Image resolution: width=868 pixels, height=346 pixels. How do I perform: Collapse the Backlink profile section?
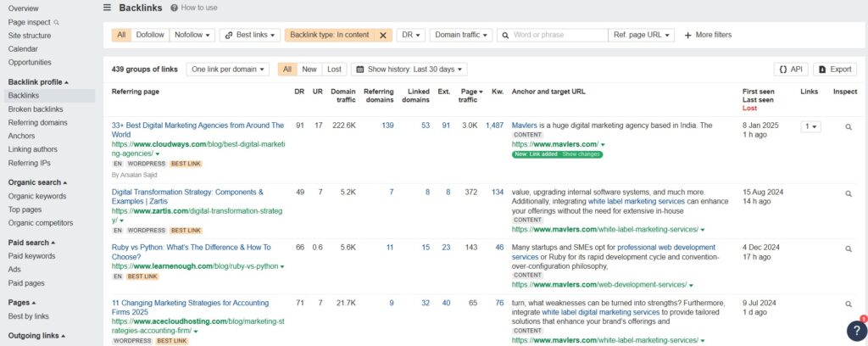(38, 82)
